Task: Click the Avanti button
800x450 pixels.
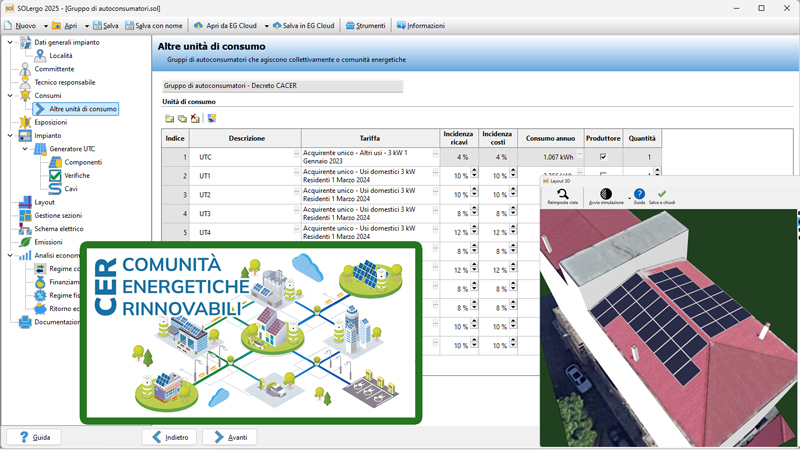Action: pos(229,437)
